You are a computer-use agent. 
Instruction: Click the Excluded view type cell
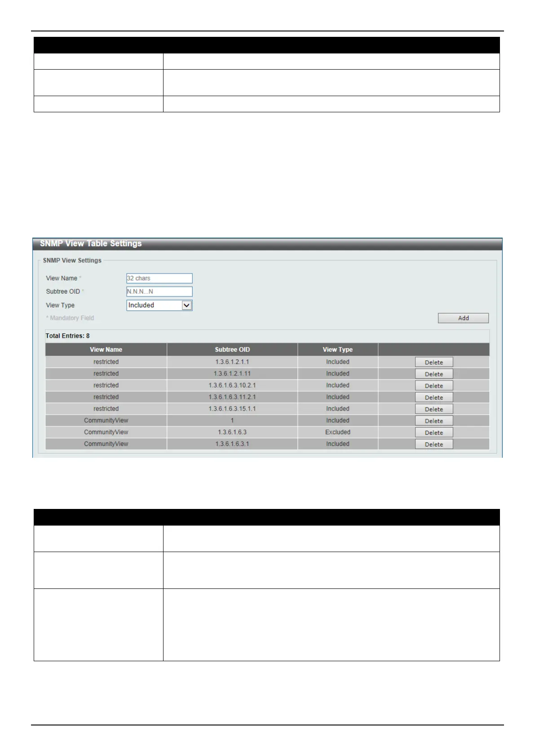point(338,432)
